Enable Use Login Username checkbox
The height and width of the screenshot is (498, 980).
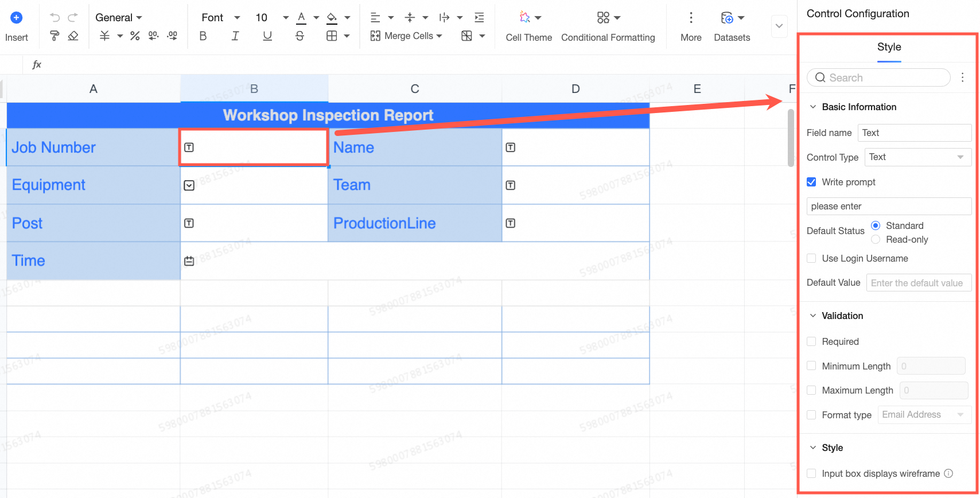[811, 258]
